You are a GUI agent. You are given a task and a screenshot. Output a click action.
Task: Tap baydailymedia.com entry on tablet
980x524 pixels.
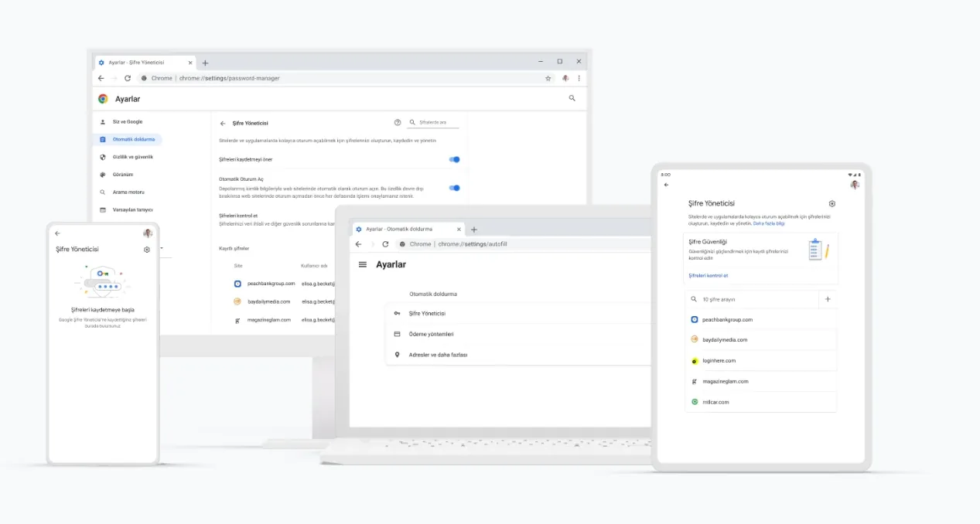(x=761, y=340)
